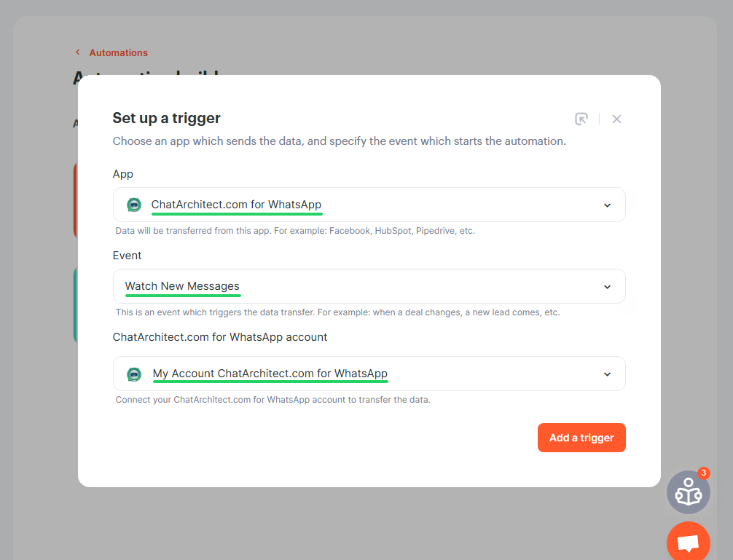Select the ChatArchitect.com for WhatsApp app field
The width and height of the screenshot is (733, 560).
369,205
